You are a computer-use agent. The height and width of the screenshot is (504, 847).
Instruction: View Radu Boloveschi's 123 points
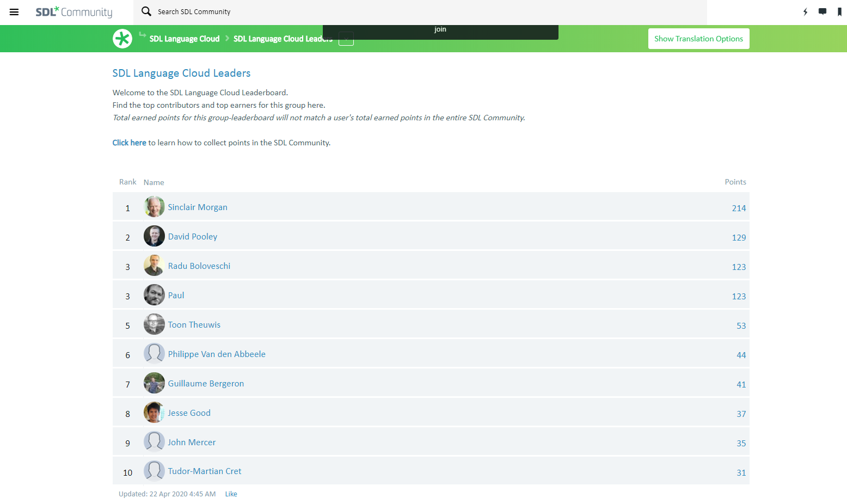739,267
